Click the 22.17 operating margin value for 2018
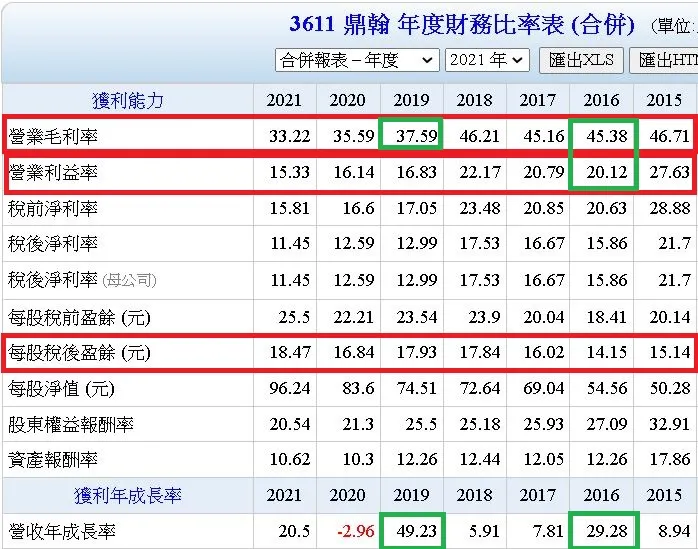Image resolution: width=698 pixels, height=549 pixels. click(480, 172)
